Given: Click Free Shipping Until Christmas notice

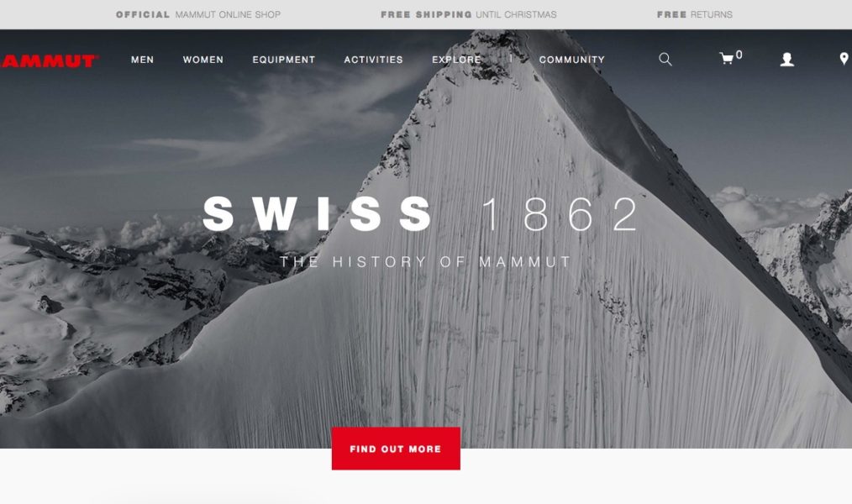Looking at the screenshot, I should tap(468, 14).
